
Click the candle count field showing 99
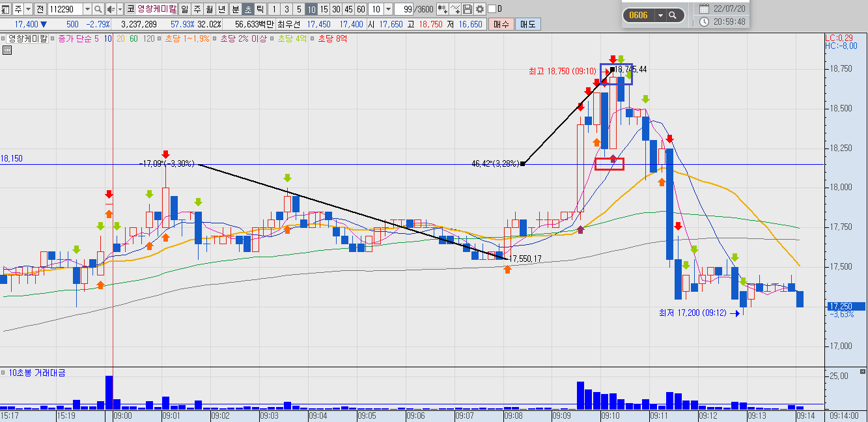pyautogui.click(x=404, y=9)
